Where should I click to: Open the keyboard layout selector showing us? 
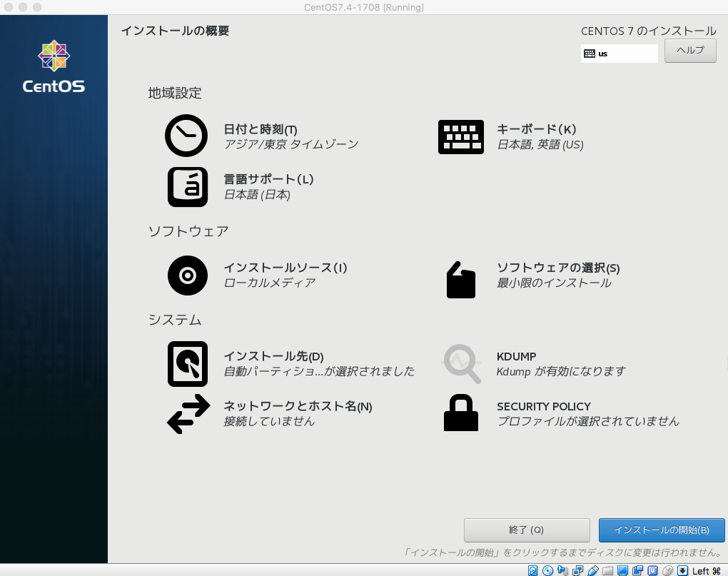pyautogui.click(x=618, y=53)
